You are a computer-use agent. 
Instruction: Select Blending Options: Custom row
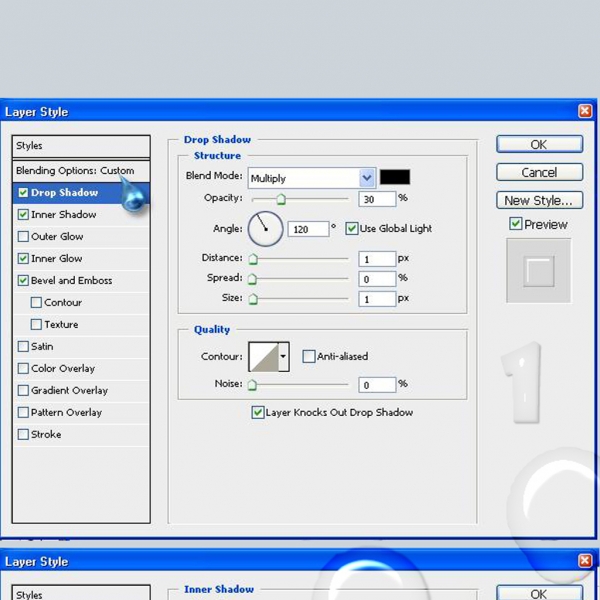point(81,171)
